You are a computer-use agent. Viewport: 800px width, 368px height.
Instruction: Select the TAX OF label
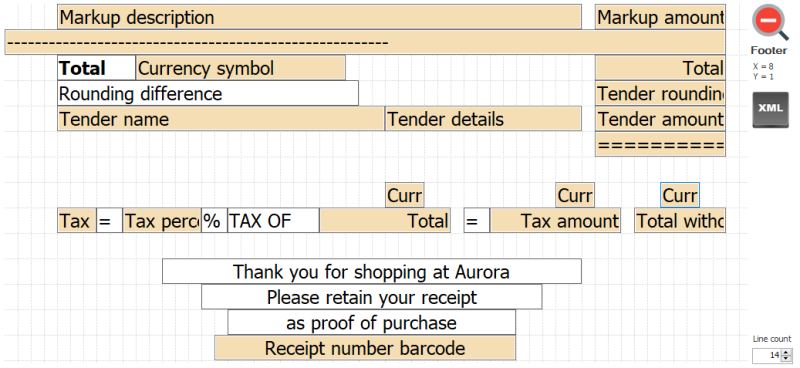pyautogui.click(x=273, y=220)
